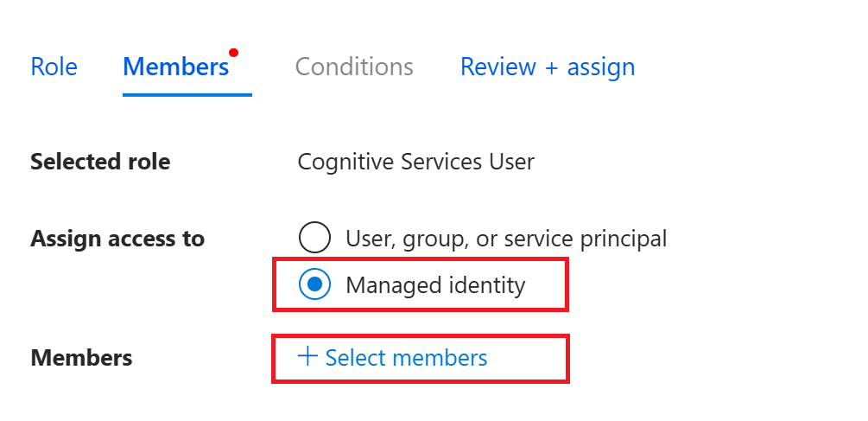Click the bold Members field label
The width and height of the screenshot is (868, 421).
tap(81, 358)
